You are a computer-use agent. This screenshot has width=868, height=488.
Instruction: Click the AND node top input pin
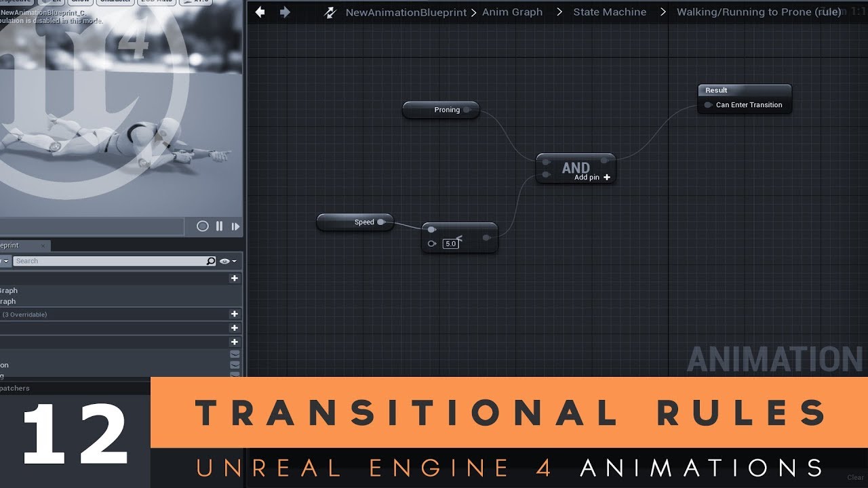point(546,162)
